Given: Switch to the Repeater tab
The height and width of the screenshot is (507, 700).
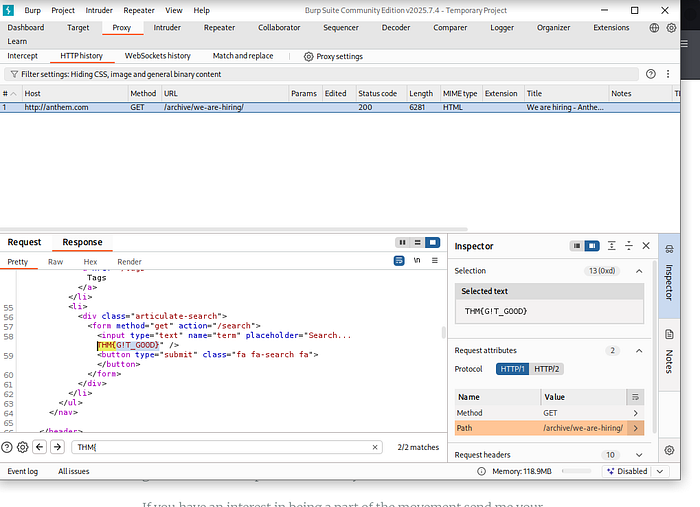Looking at the screenshot, I should click(219, 28).
